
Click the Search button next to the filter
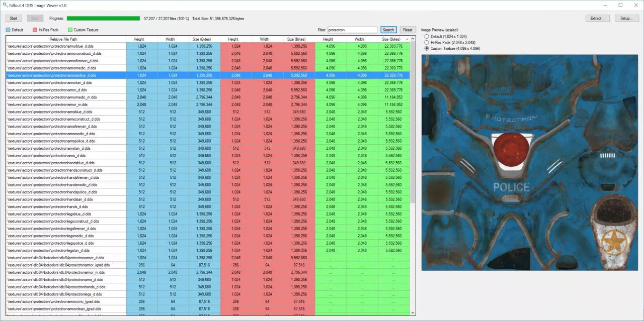click(x=388, y=30)
